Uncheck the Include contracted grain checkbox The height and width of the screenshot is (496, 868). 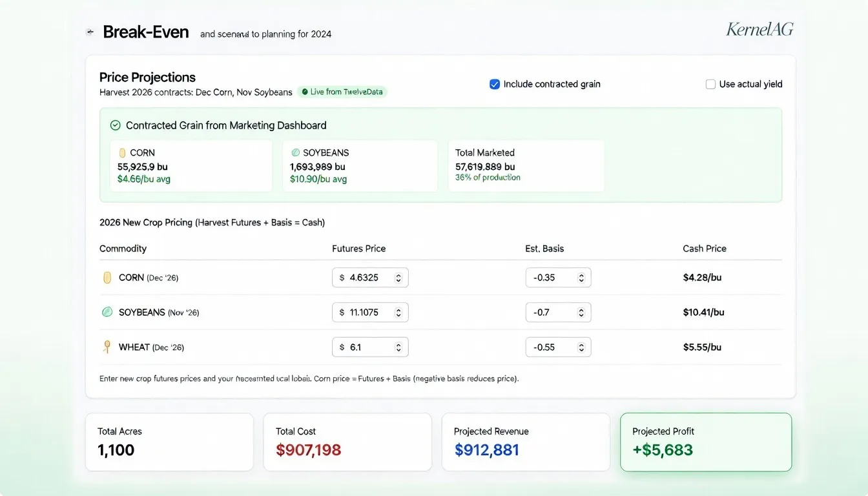click(495, 84)
